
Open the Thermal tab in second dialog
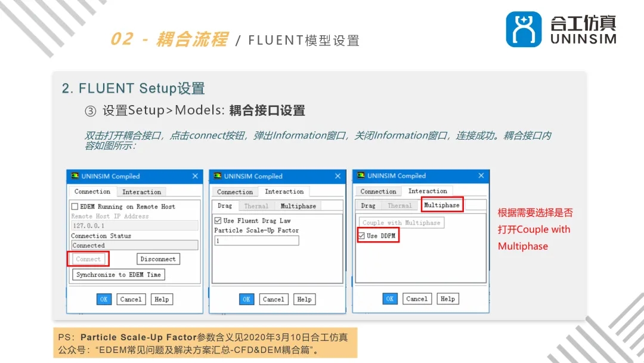256,205
